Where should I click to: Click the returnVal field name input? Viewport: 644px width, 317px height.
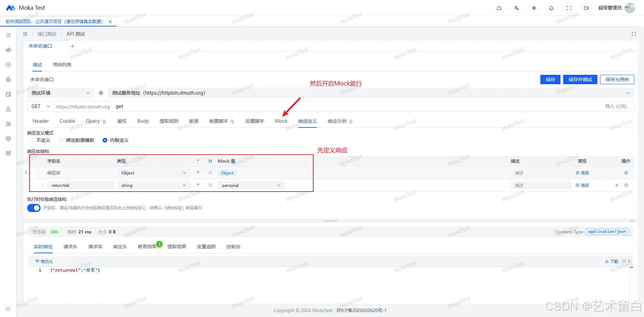pos(80,185)
